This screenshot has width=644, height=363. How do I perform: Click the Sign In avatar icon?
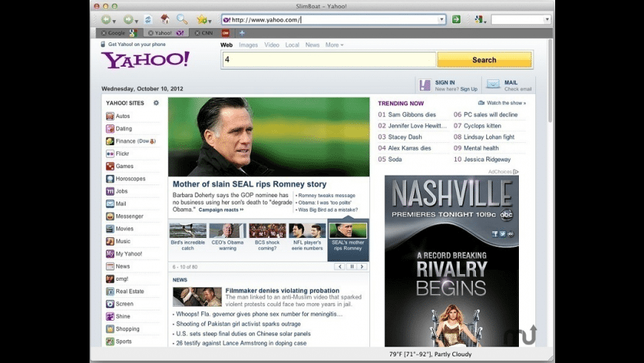[x=425, y=85]
